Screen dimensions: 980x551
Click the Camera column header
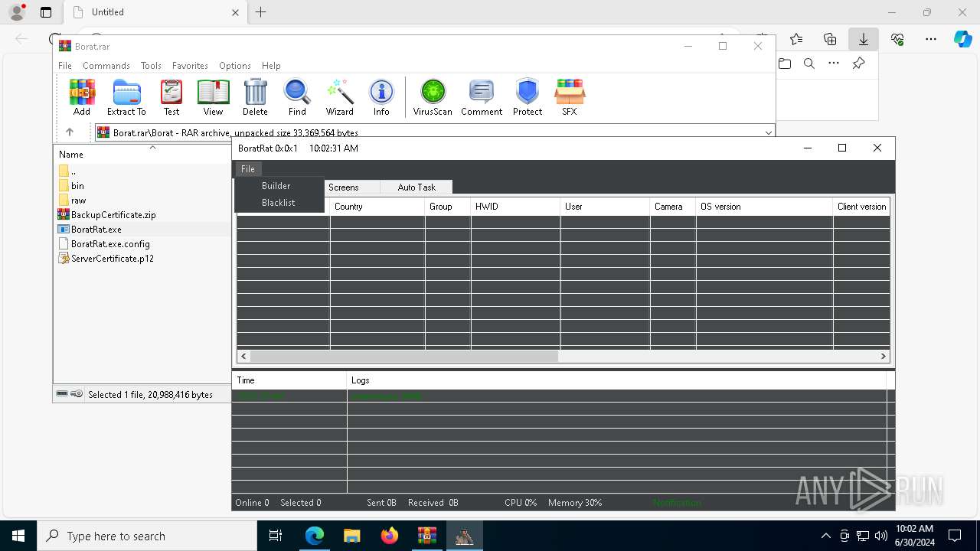(x=673, y=207)
